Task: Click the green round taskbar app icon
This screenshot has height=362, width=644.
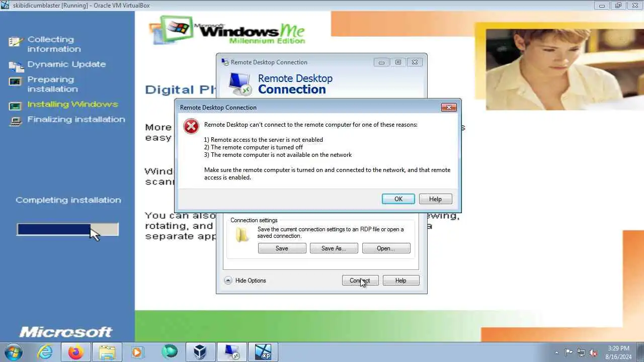Action: coord(170,352)
